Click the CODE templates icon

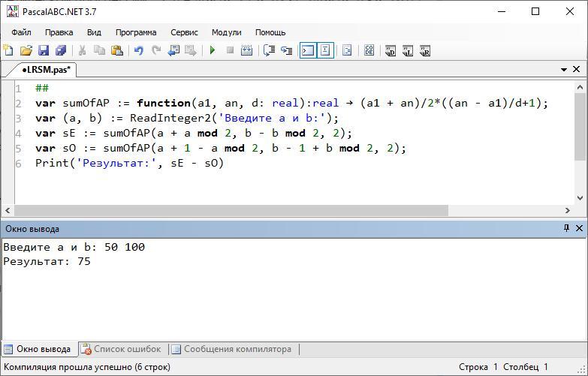(x=369, y=50)
